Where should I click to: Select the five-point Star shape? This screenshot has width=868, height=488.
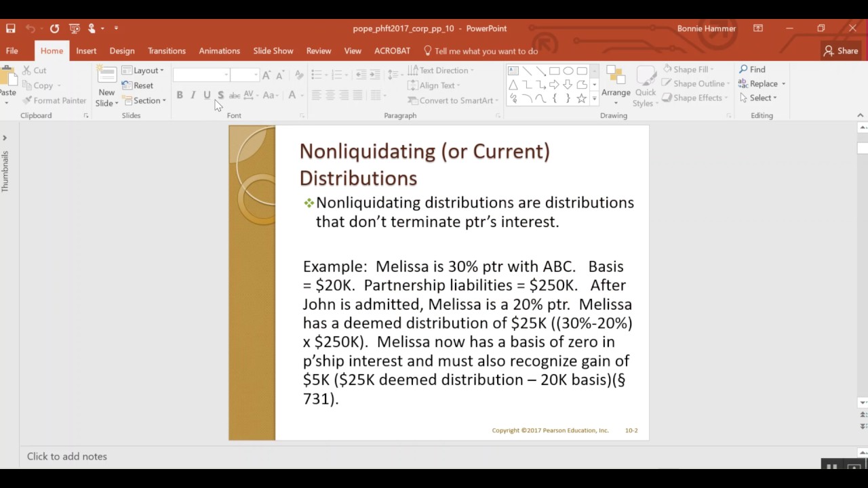pos(582,98)
